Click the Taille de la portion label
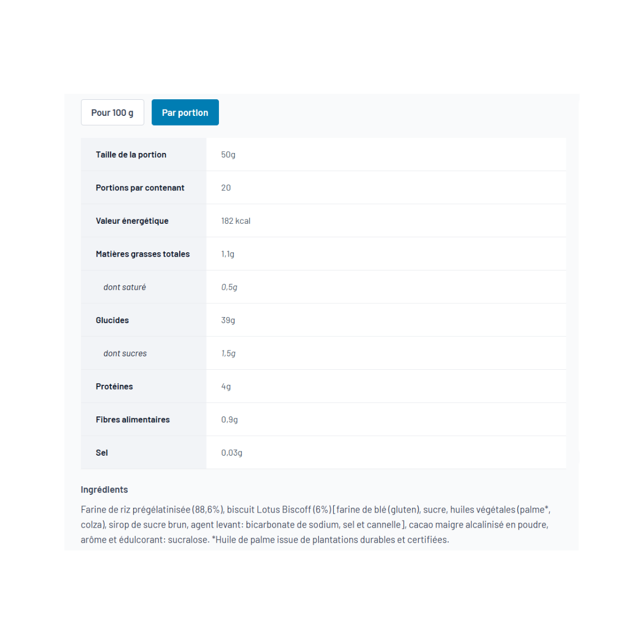The width and height of the screenshot is (644, 644). [x=131, y=155]
